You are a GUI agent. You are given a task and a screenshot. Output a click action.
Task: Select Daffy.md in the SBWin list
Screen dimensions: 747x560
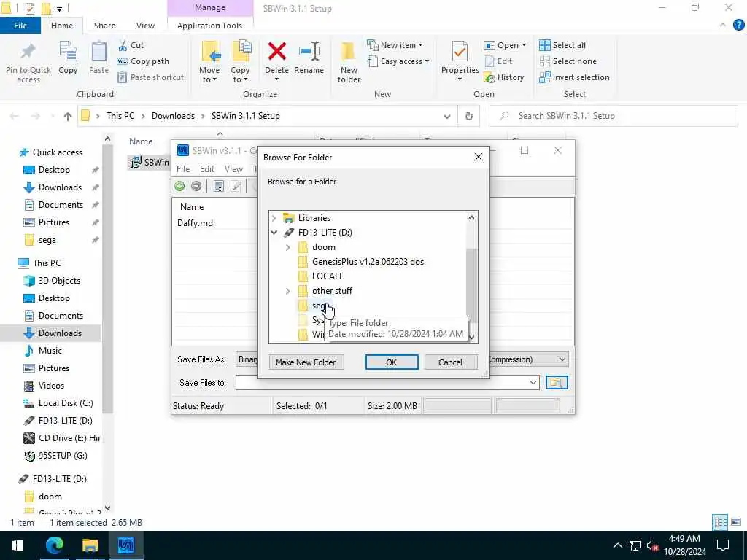195,223
